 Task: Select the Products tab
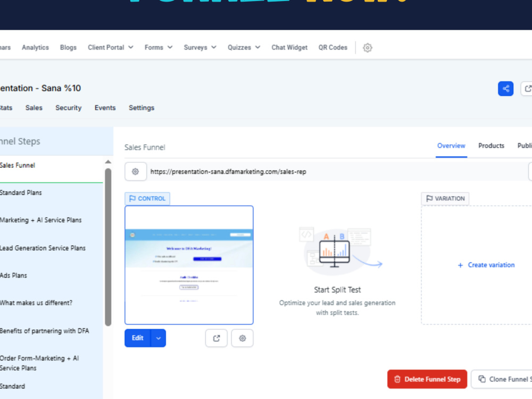pos(491,146)
